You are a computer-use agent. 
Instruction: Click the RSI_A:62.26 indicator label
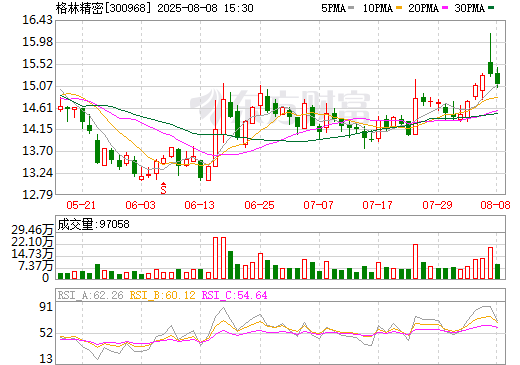coord(90,295)
